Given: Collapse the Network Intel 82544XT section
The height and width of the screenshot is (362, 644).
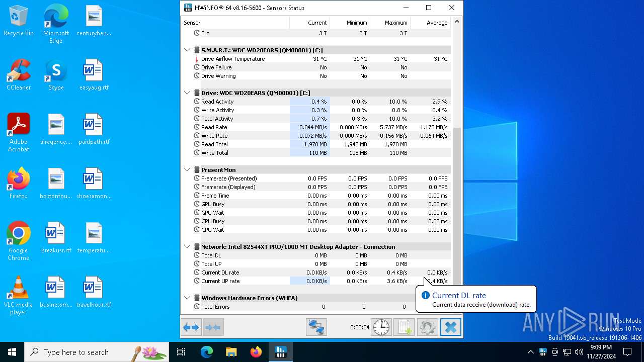Looking at the screenshot, I should tap(187, 247).
